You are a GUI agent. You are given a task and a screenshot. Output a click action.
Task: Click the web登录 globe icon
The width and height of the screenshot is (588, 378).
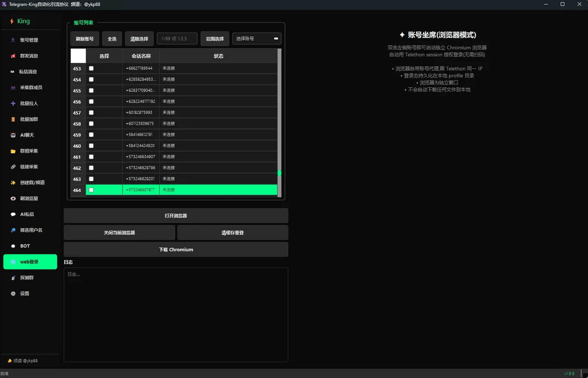[x=13, y=262]
